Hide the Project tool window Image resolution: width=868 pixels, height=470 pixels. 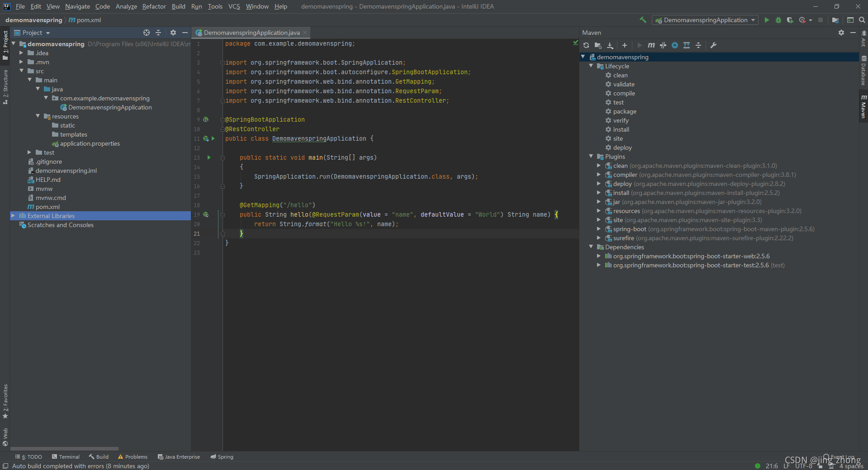185,33
